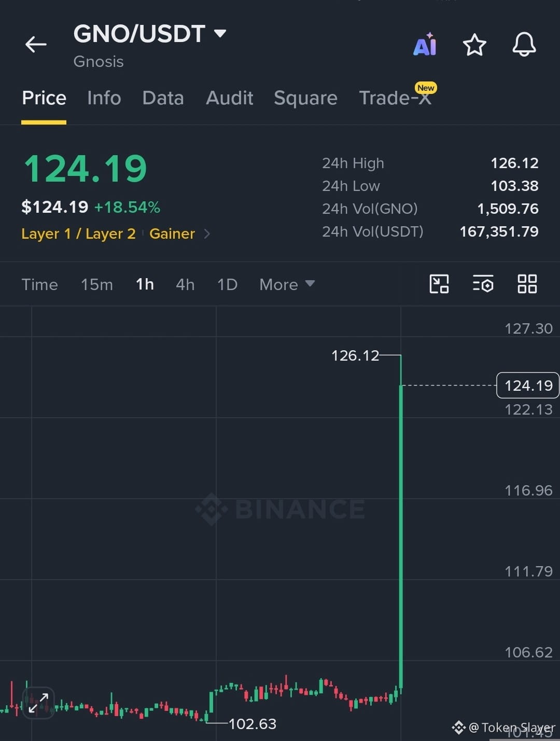Switch to the Info tab
560x741 pixels.
pos(104,98)
